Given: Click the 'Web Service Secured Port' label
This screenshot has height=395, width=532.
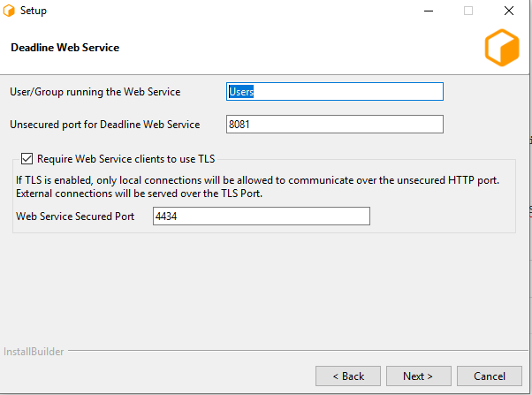Looking at the screenshot, I should pyautogui.click(x=75, y=216).
